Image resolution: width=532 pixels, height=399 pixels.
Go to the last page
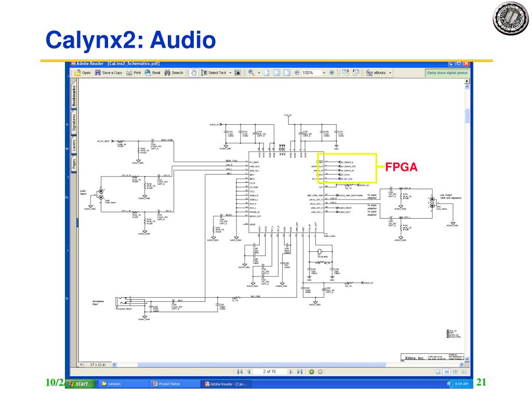tap(300, 372)
